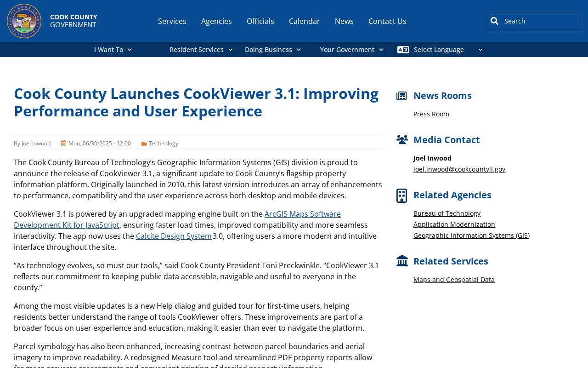Screen dimensions: 588x368
Task: Click the Related Agencies building icon
Action: [x=401, y=195]
